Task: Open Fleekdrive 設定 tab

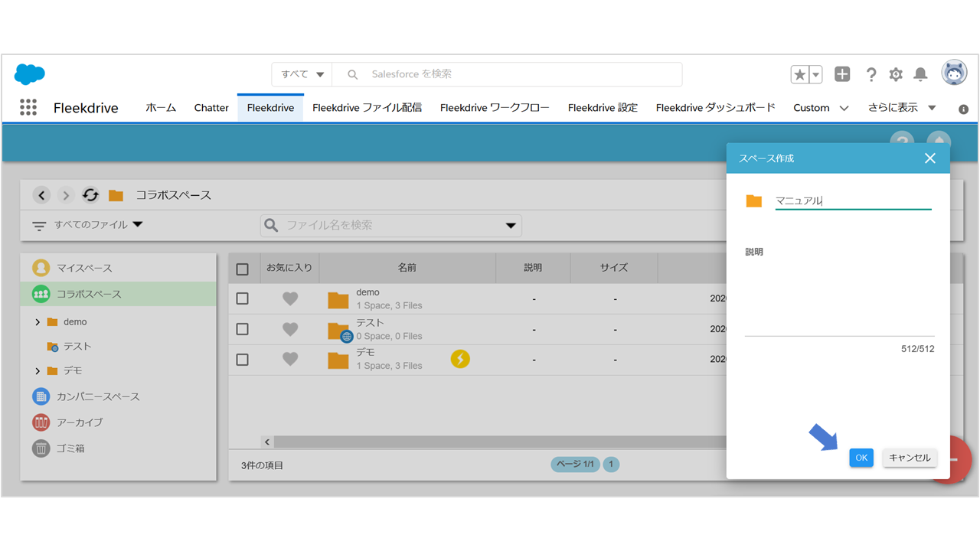Action: coord(603,108)
